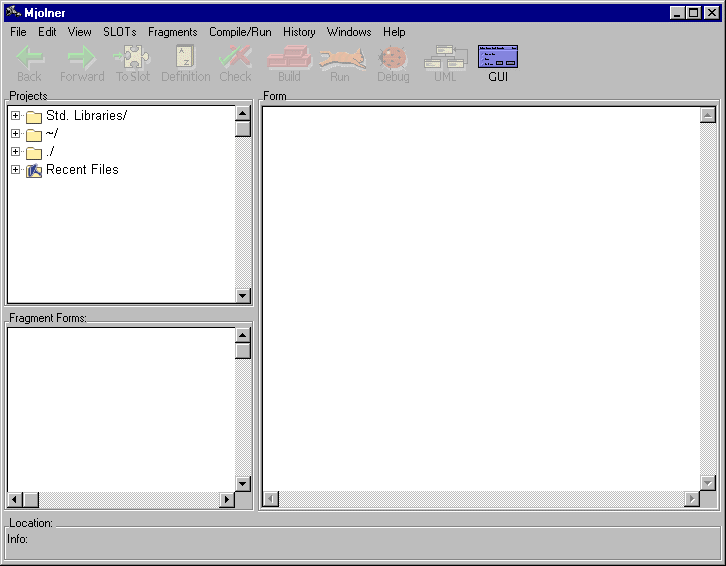Open the UML diagram tool
This screenshot has width=726, height=566.
point(445,58)
